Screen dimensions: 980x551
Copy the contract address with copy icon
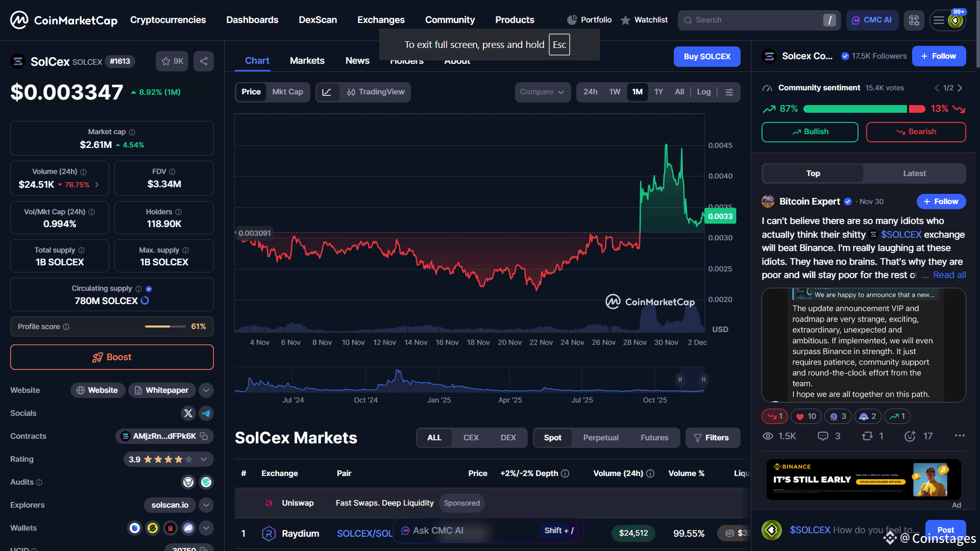(204, 436)
